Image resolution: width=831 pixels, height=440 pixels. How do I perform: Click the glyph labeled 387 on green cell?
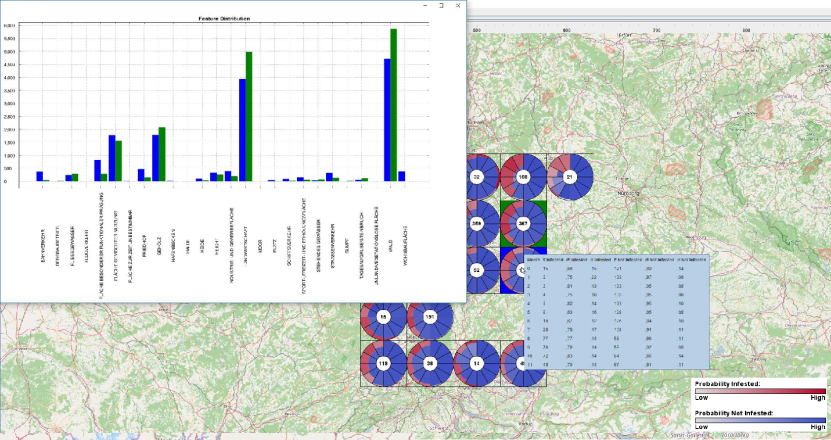tap(523, 224)
